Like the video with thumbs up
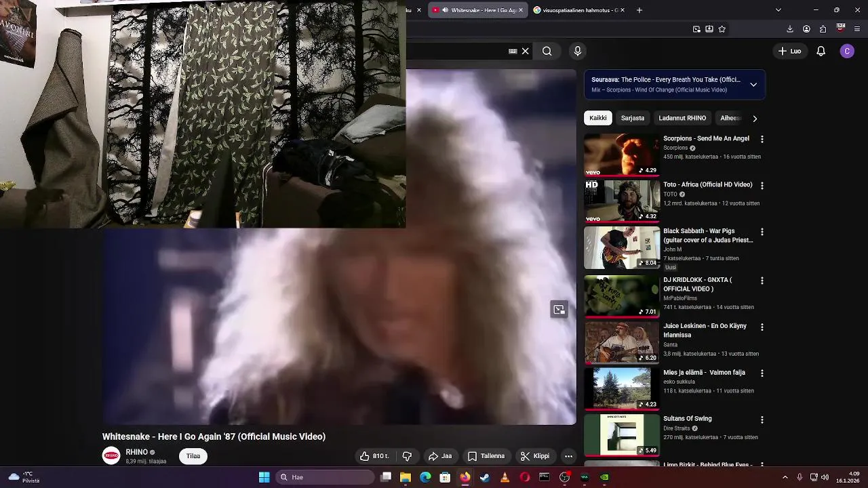Viewport: 868px width, 488px height. [374, 456]
